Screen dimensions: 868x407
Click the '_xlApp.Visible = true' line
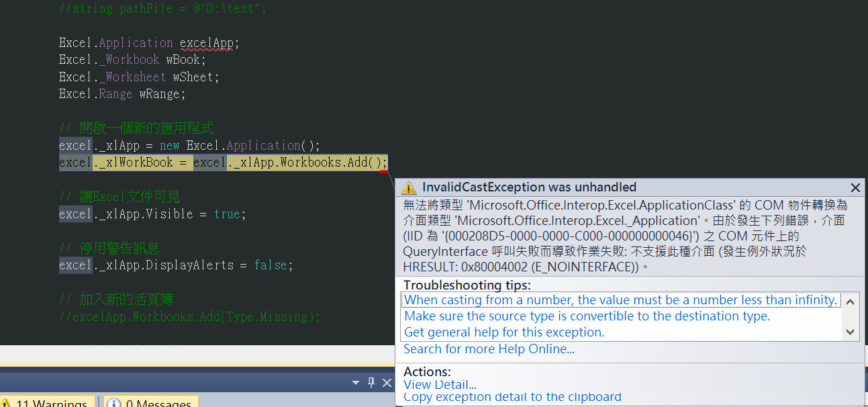coord(152,214)
